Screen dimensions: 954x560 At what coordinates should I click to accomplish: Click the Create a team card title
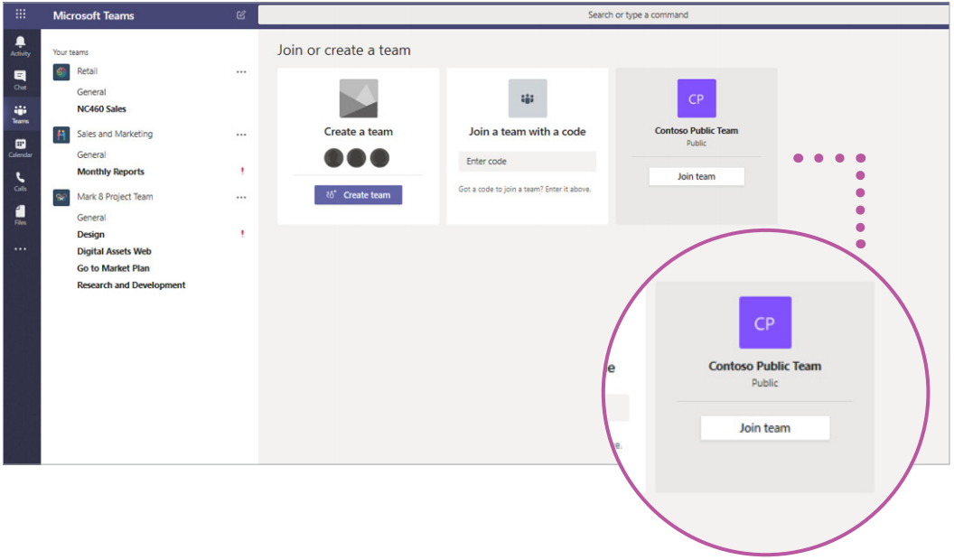click(x=359, y=131)
